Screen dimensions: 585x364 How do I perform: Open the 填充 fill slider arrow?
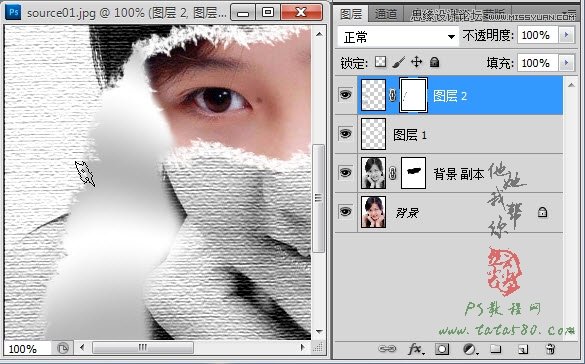tap(566, 63)
